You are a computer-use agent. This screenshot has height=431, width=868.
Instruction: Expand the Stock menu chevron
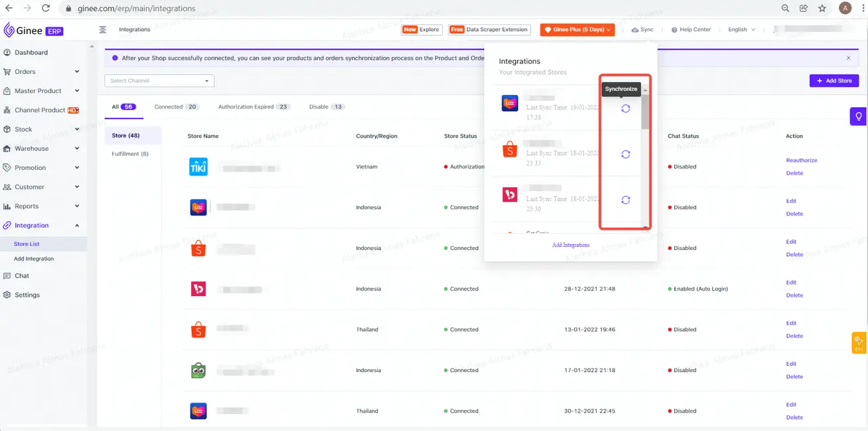pyautogui.click(x=77, y=129)
